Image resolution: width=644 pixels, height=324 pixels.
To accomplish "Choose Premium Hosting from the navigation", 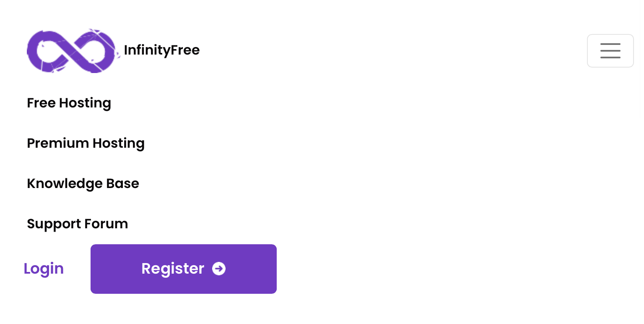I will click(86, 143).
